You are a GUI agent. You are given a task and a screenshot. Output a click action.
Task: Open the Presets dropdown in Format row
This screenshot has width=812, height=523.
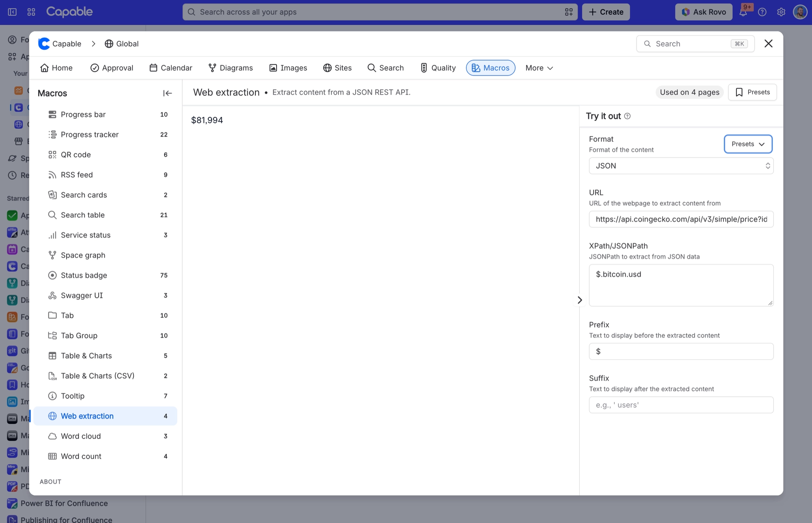tap(748, 144)
